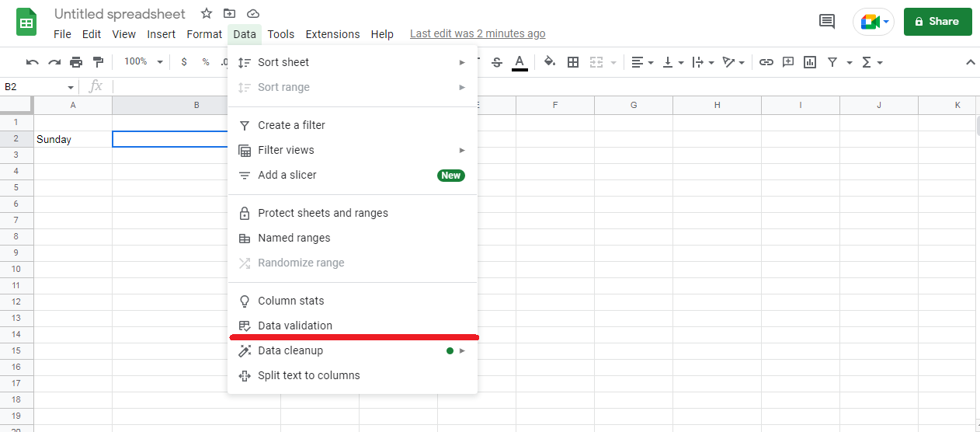The height and width of the screenshot is (432, 980).
Task: Click the redo icon in toolbar
Action: (54, 62)
